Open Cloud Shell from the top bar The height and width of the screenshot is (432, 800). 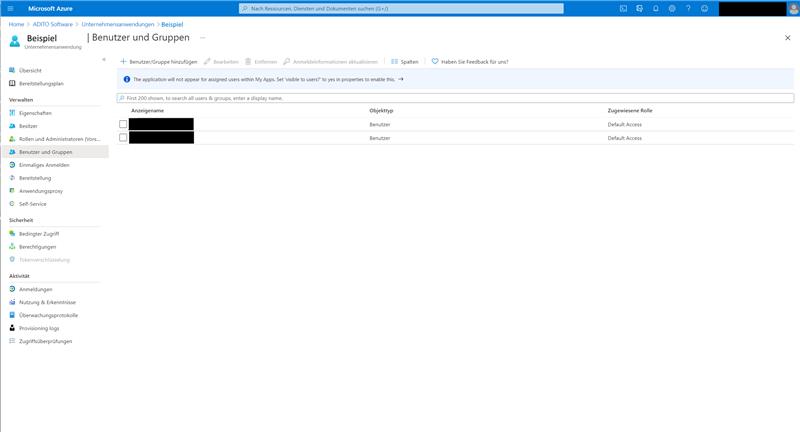coord(623,9)
